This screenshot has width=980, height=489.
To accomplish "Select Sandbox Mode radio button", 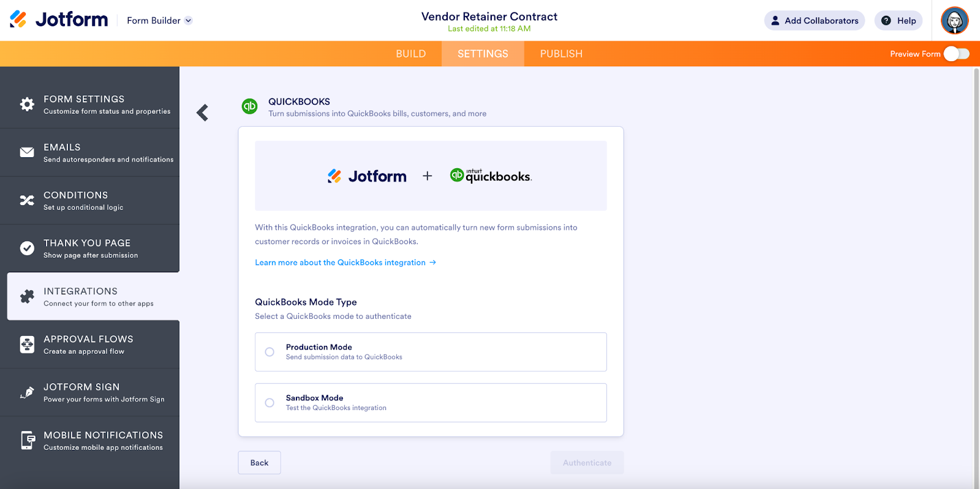I will (x=269, y=403).
